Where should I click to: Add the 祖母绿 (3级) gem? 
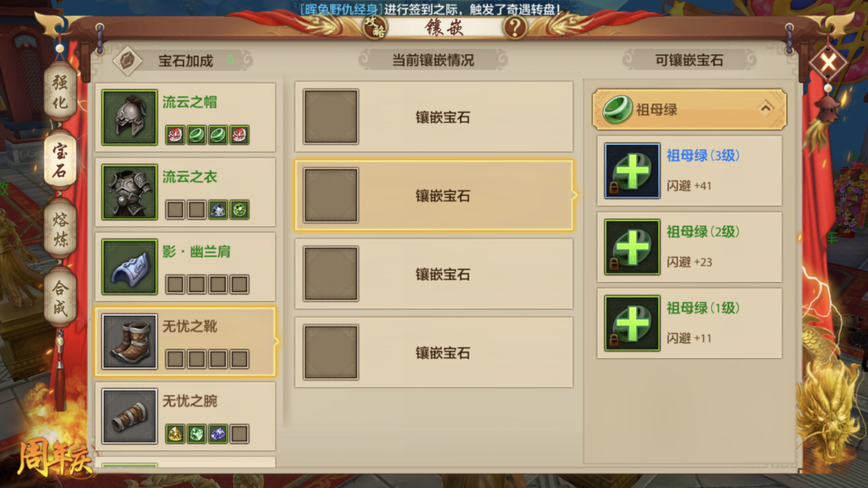pyautogui.click(x=633, y=170)
